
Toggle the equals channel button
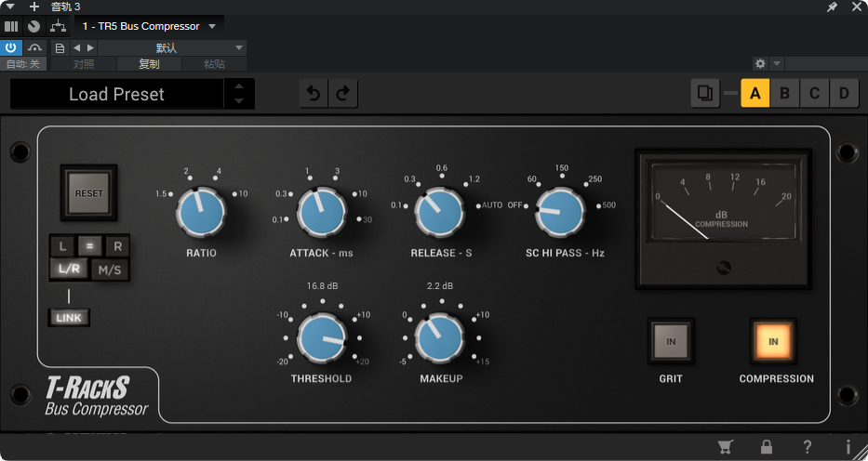(89, 246)
